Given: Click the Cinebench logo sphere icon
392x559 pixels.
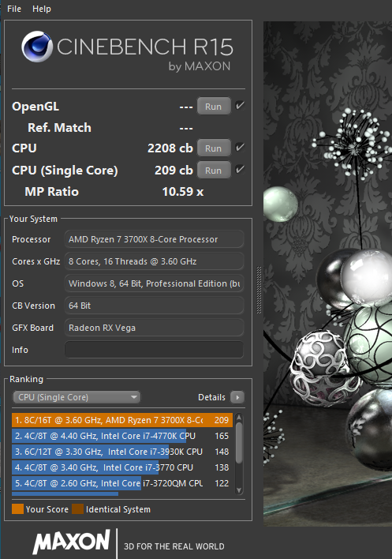Looking at the screenshot, I should pos(36,47).
